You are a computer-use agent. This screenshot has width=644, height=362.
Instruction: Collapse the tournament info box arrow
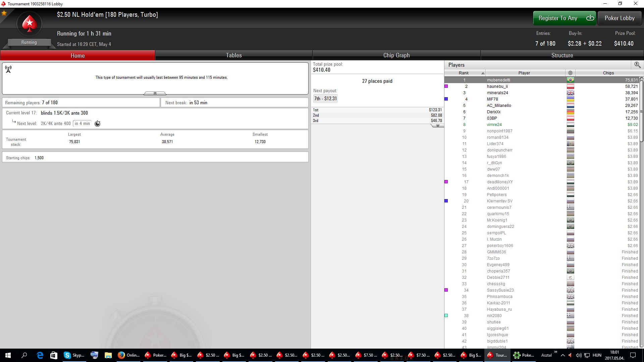tap(155, 93)
